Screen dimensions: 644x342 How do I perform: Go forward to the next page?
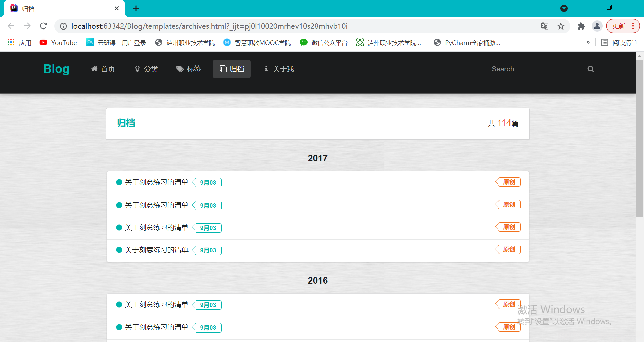pyautogui.click(x=27, y=26)
